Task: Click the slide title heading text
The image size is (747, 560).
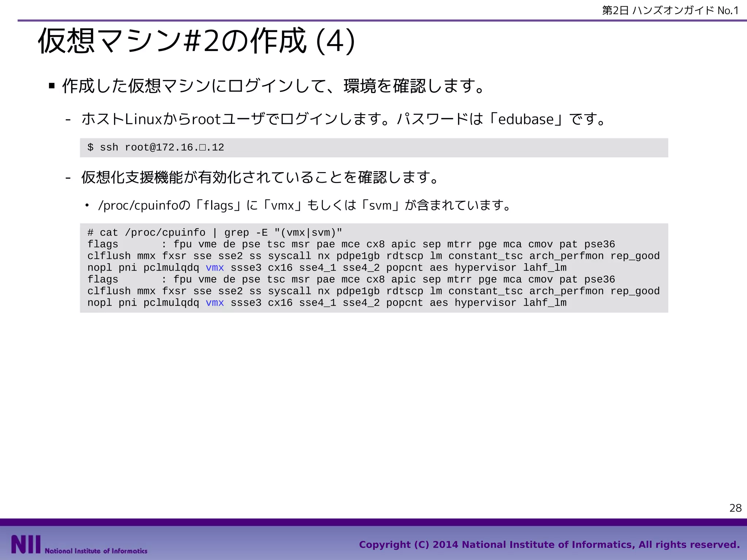Action: 196,41
